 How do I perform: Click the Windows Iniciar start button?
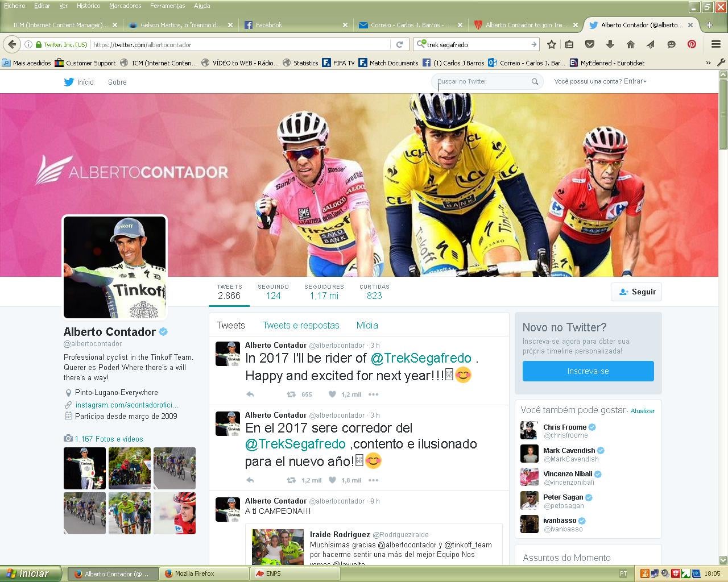pos(30,573)
